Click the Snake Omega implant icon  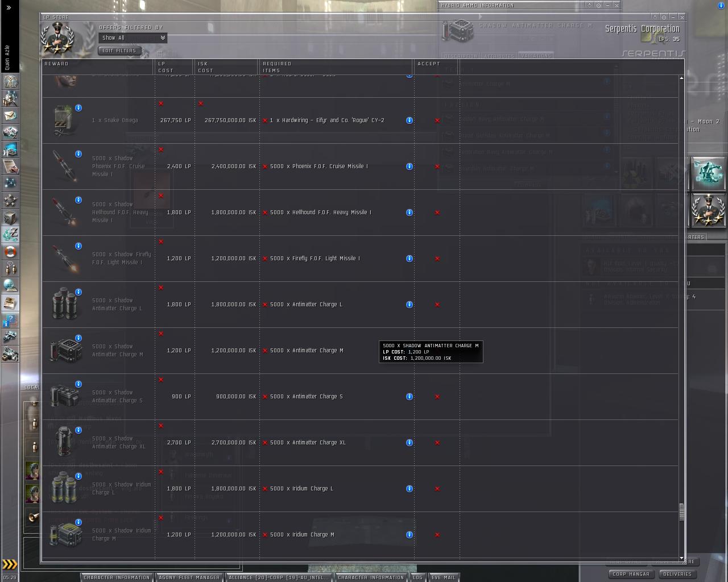click(63, 120)
